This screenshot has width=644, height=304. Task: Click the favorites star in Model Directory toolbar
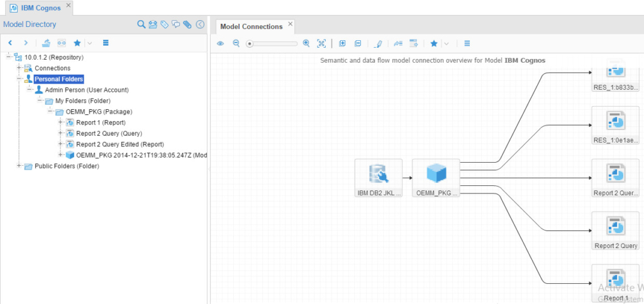coord(77,43)
